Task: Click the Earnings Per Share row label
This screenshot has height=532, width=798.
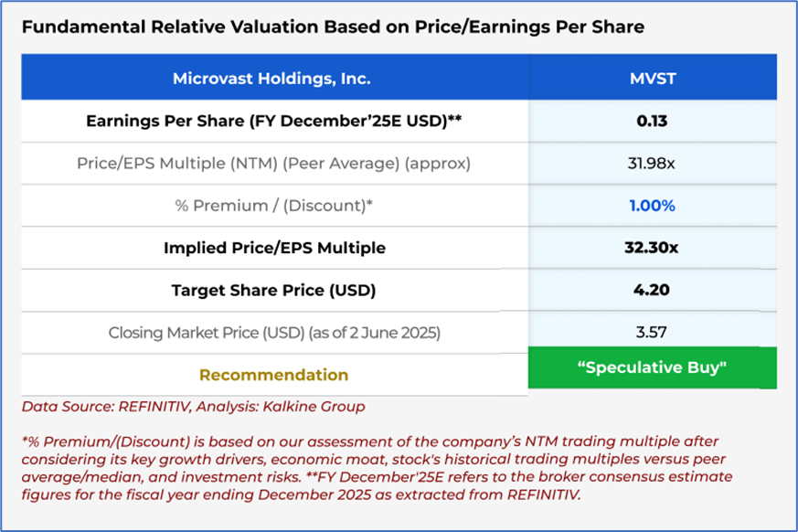Action: click(274, 121)
